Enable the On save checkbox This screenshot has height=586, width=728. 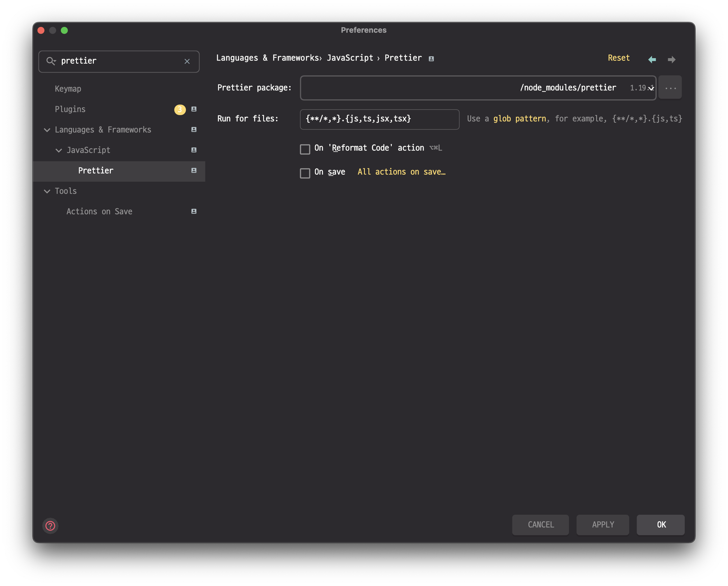pos(305,173)
